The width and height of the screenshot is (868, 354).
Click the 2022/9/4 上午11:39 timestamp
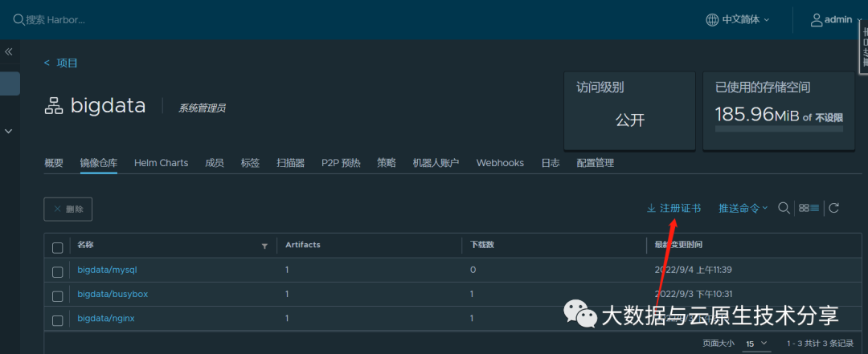point(694,270)
